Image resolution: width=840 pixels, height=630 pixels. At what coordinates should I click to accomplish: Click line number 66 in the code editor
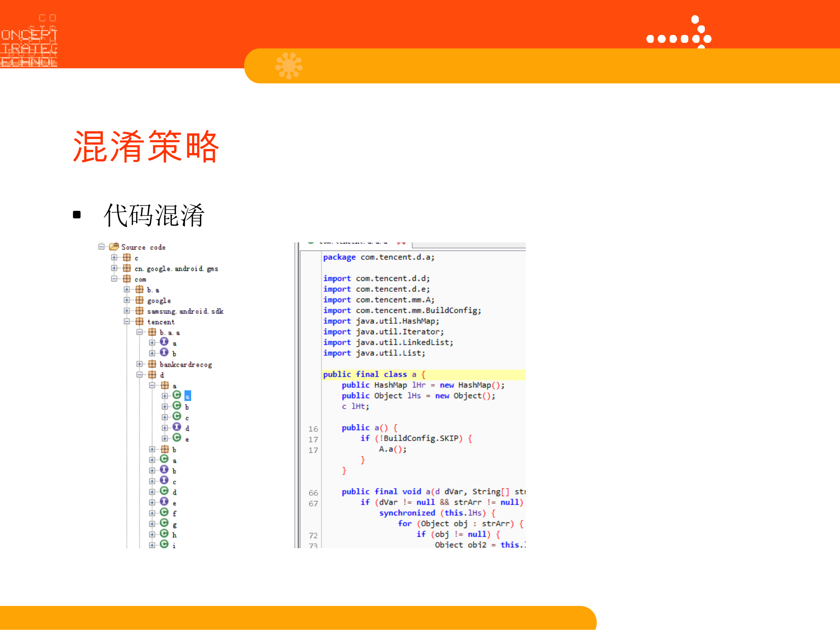[x=313, y=492]
